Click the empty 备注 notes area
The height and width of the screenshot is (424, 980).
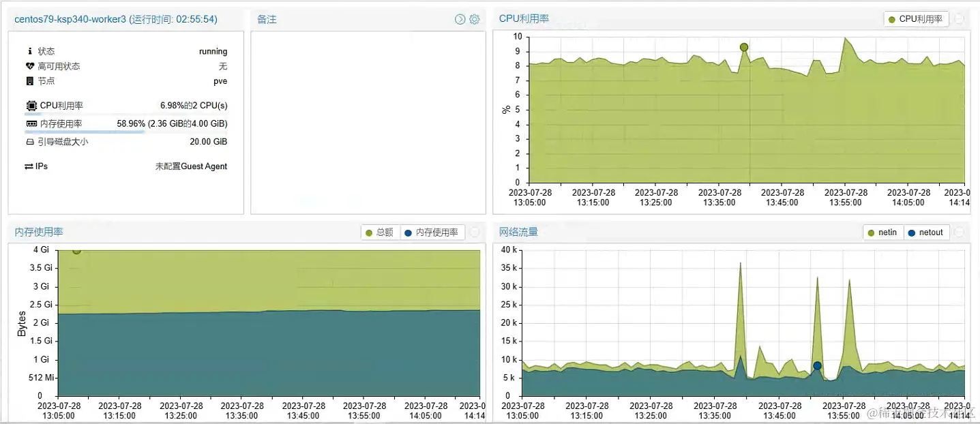[368, 123]
